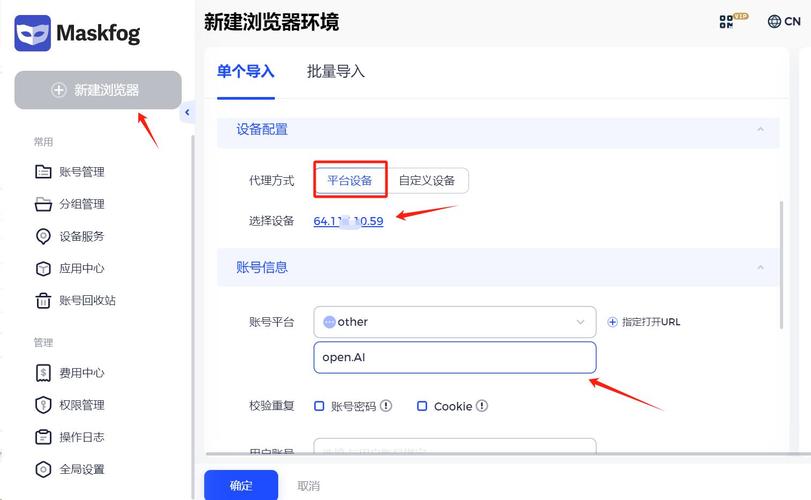
Task: Switch language via the CN label
Action: (792, 21)
